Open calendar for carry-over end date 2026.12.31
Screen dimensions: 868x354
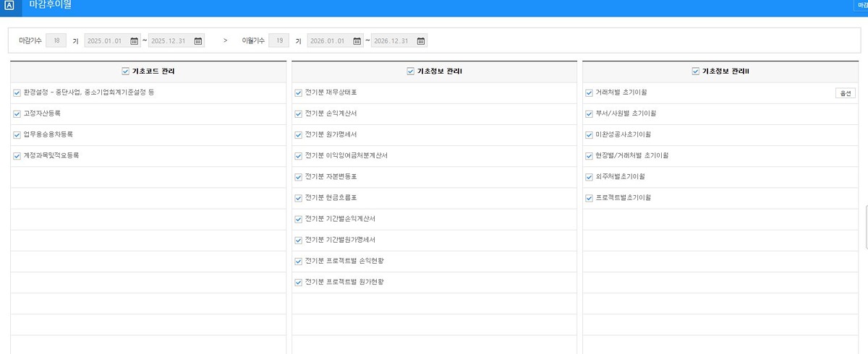pos(421,41)
